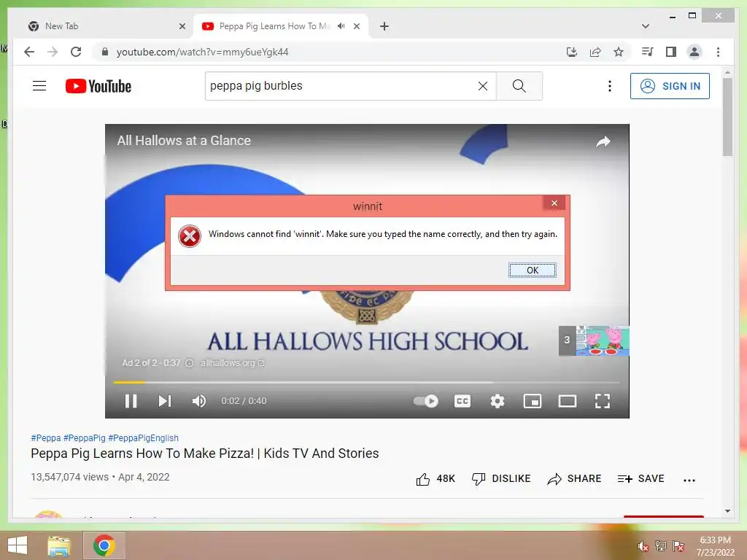Viewport: 747px width, 560px height.
Task: Go back with the browser back arrow
Action: pos(29,52)
